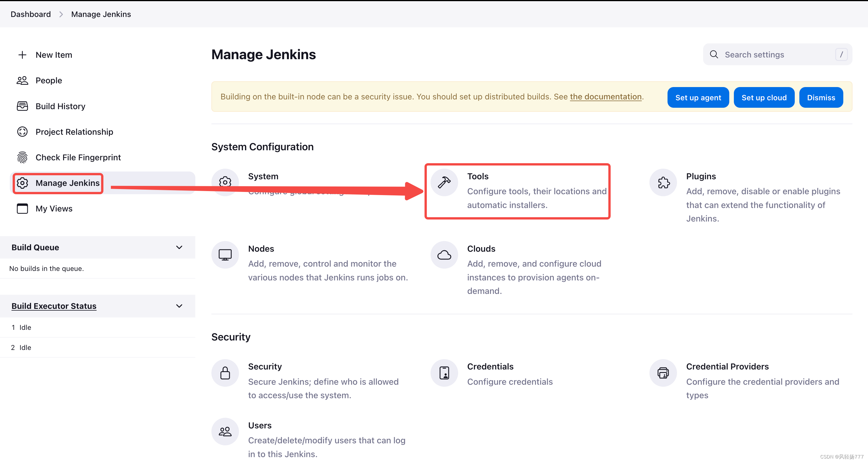Viewport: 868px width, 462px height.
Task: Click the System gear icon
Action: coord(225,182)
